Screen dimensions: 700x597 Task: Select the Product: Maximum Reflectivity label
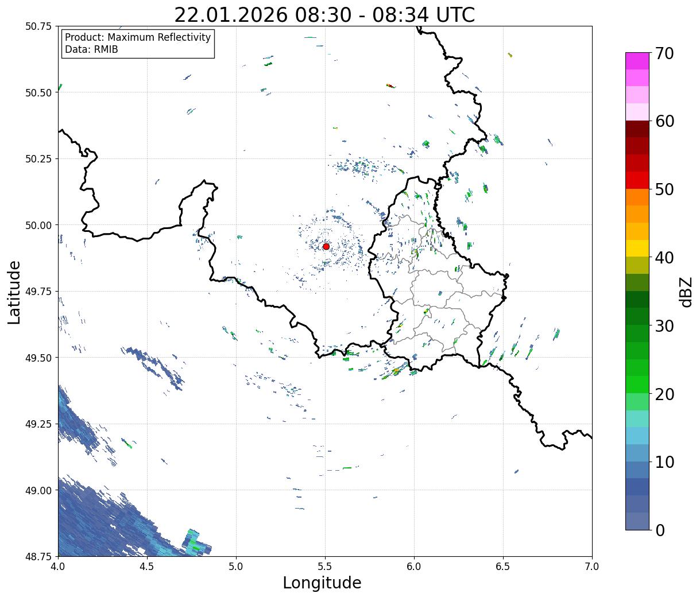coord(138,37)
